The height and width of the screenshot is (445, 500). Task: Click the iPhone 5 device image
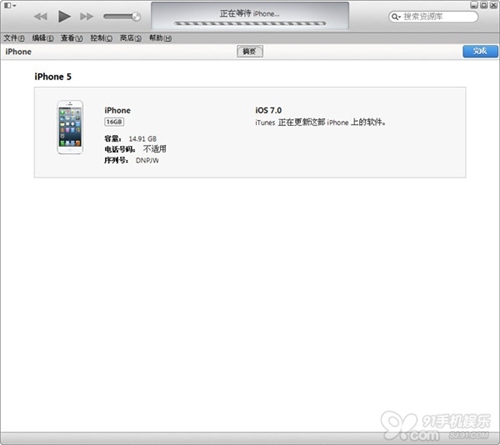(70, 127)
